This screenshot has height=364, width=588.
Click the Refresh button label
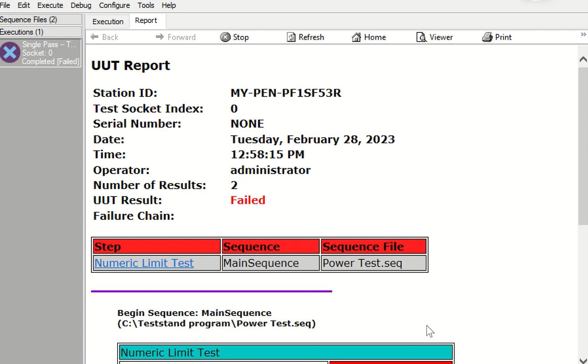(312, 37)
